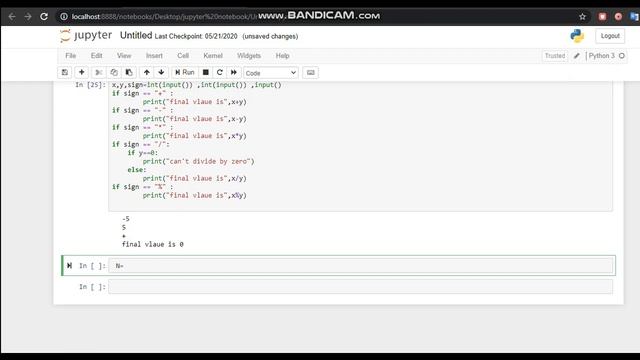Click the Python logo icon

point(577,36)
